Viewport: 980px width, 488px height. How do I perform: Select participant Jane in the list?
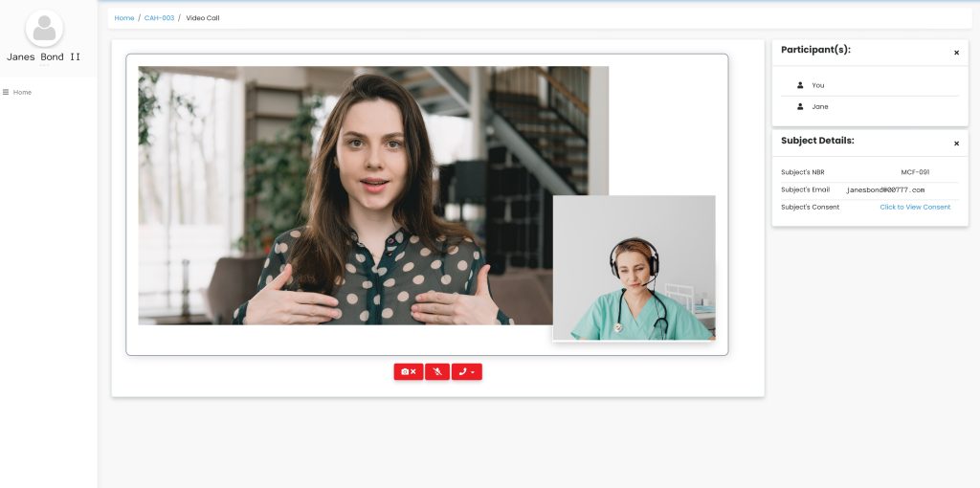pyautogui.click(x=820, y=106)
